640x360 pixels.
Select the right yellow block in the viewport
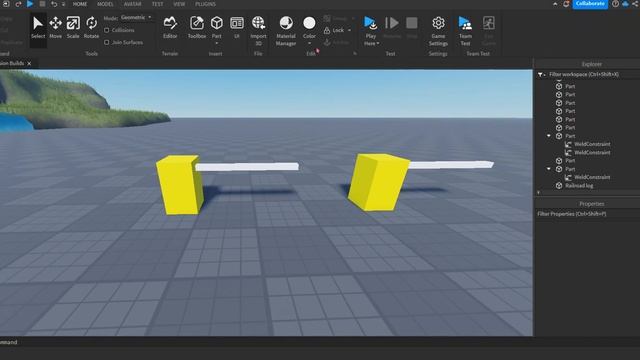coord(378,182)
